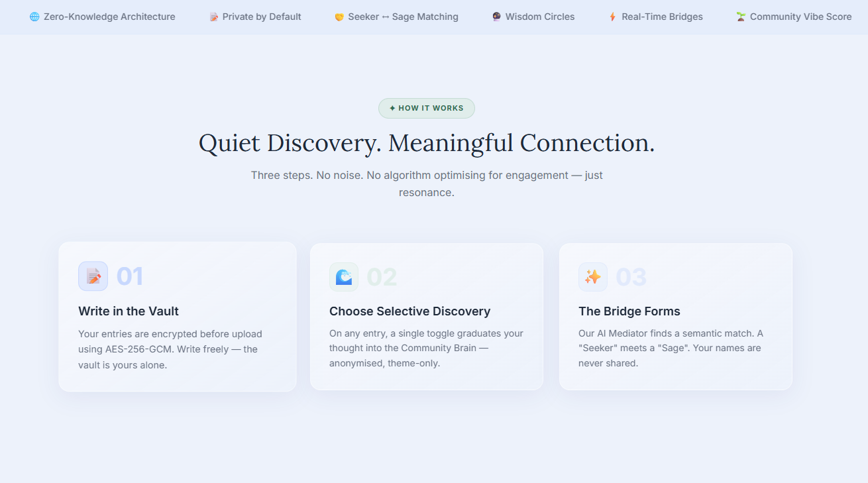Viewport: 868px width, 483px height.
Task: Click the brain icon beside Wisdom Circles
Action: point(496,16)
